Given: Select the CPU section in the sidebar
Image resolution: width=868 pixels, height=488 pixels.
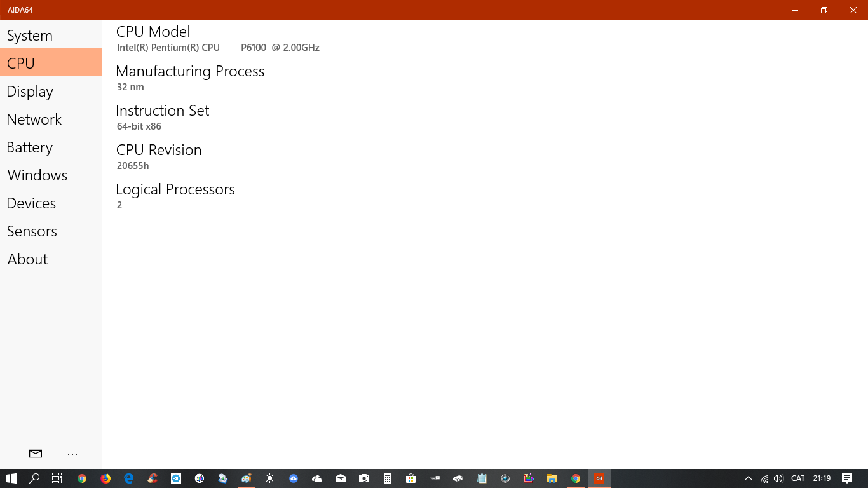Looking at the screenshot, I should pyautogui.click(x=51, y=63).
